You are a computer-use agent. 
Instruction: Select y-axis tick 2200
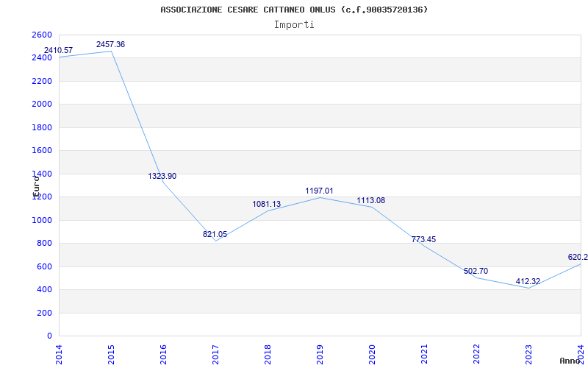[x=43, y=81]
